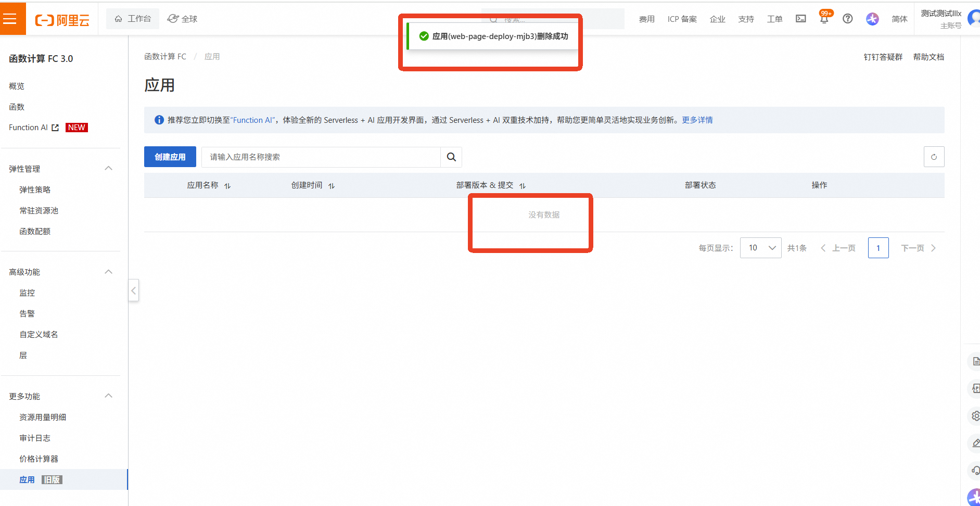Click the 更多详情 link in the banner

click(697, 120)
